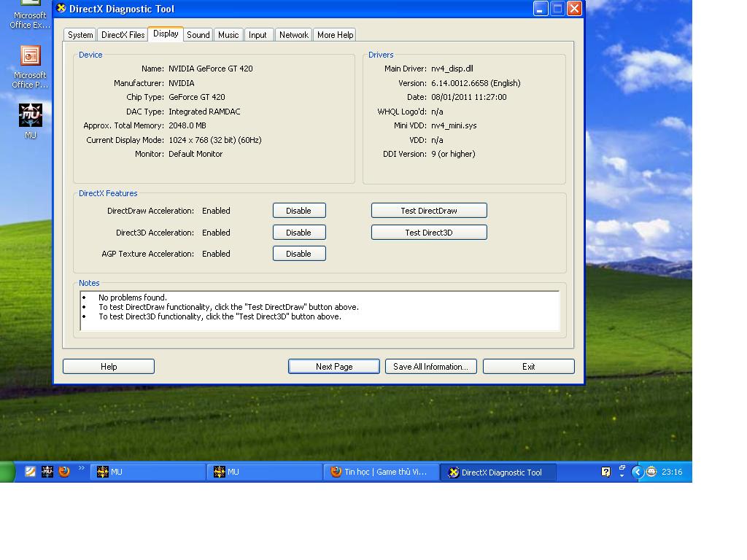Disable Direct3D Acceleration
Screen dimensions: 747x560
point(299,233)
